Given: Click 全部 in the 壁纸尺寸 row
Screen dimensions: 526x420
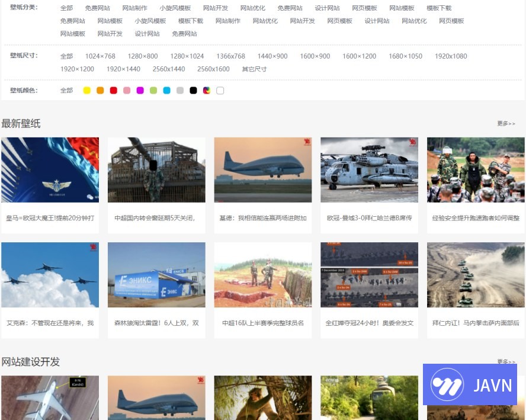Looking at the screenshot, I should (x=66, y=56).
